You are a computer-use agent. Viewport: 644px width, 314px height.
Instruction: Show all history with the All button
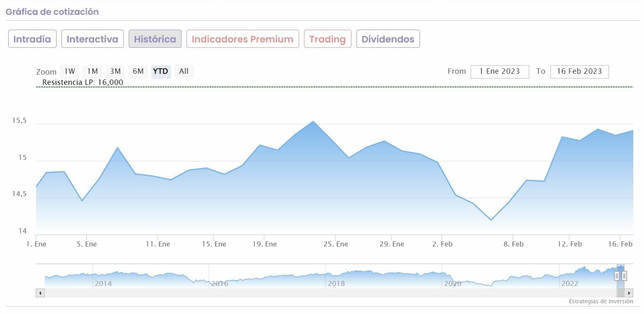(x=184, y=71)
